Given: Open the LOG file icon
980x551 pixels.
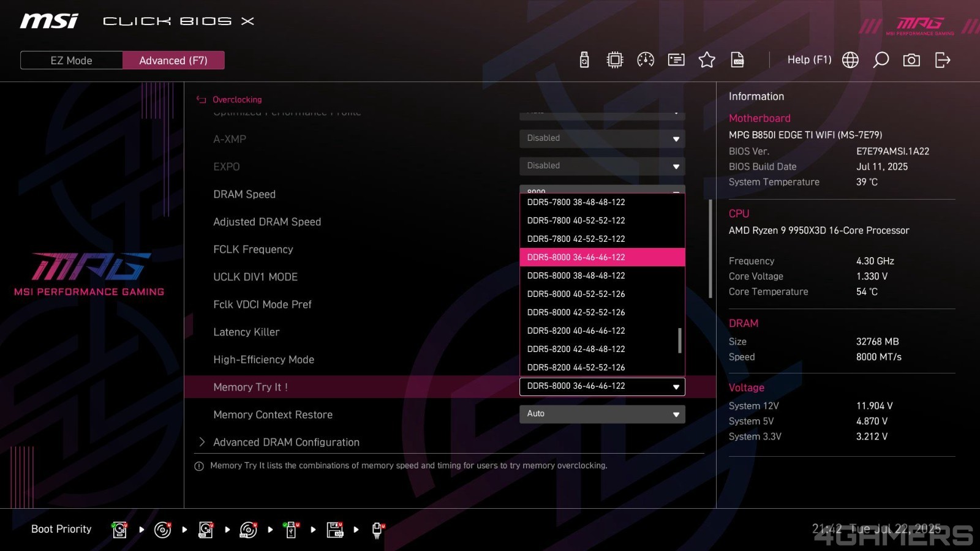Looking at the screenshot, I should pos(737,60).
